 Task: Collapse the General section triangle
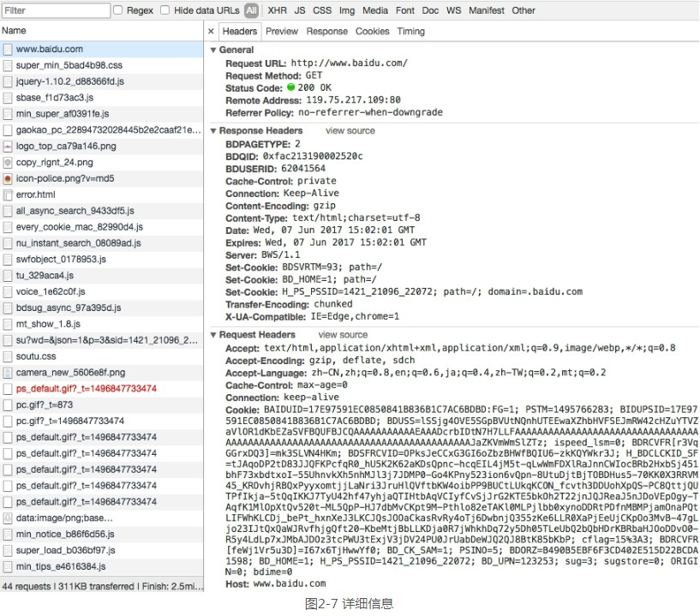(x=213, y=50)
